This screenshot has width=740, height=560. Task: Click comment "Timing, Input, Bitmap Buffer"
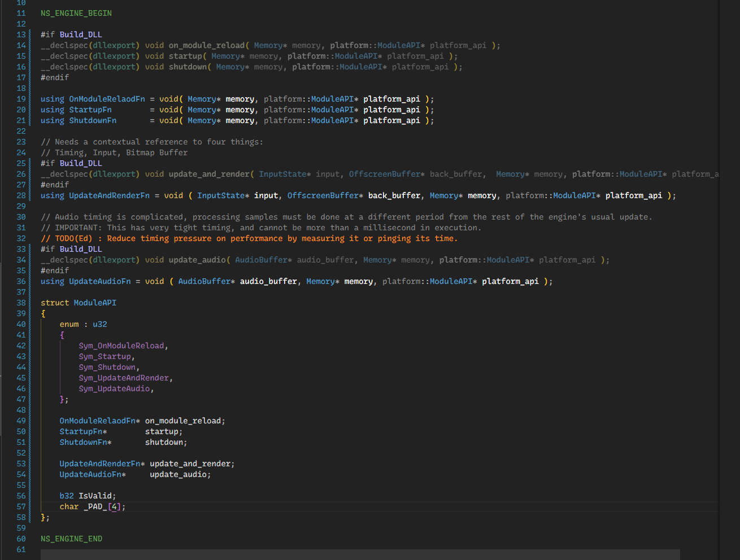point(114,152)
